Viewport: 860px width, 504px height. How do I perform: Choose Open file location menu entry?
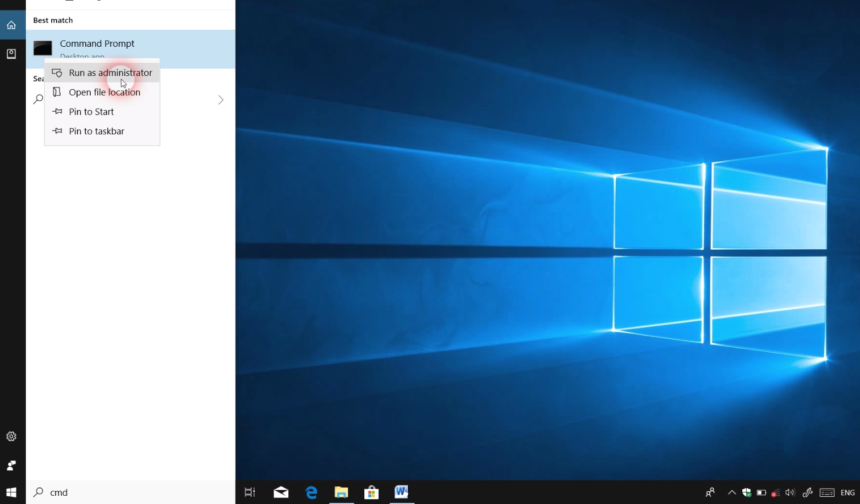point(104,92)
